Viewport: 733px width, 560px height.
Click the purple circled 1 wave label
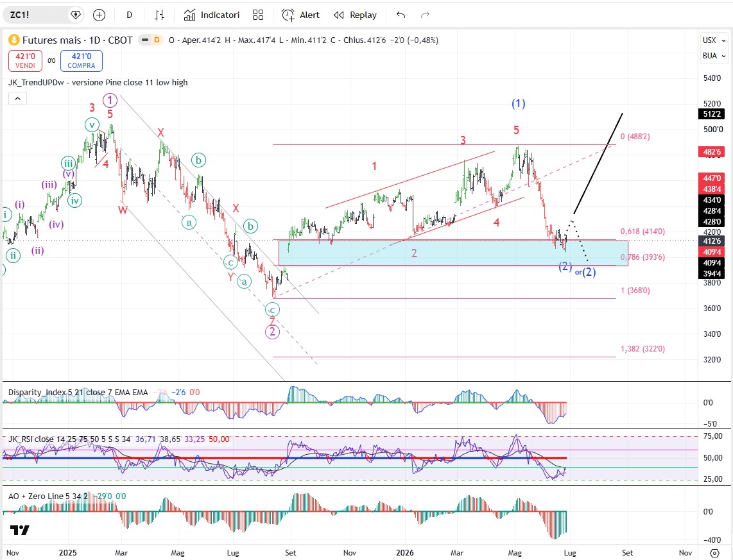pyautogui.click(x=110, y=100)
